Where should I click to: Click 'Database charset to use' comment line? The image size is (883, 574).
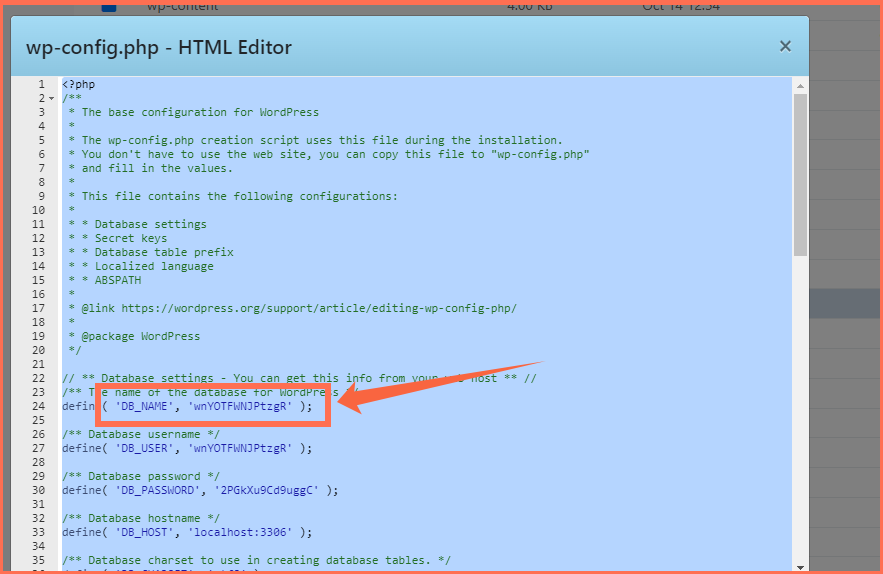coord(256,560)
